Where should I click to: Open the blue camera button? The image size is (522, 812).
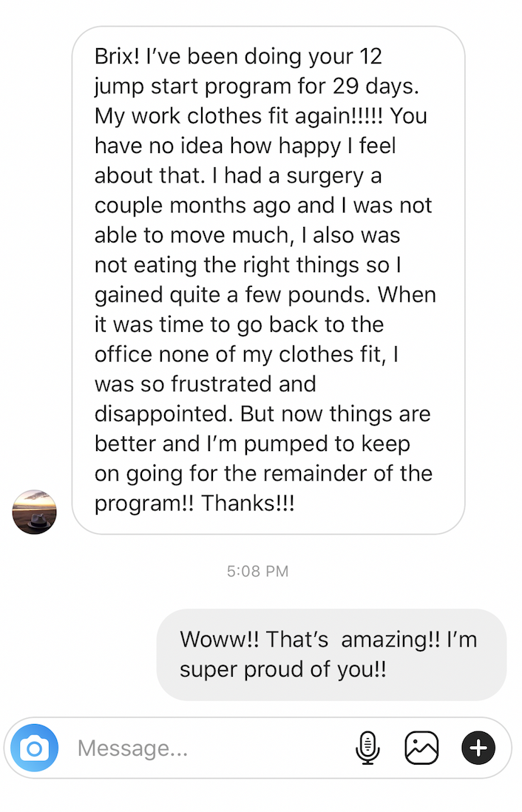(34, 748)
